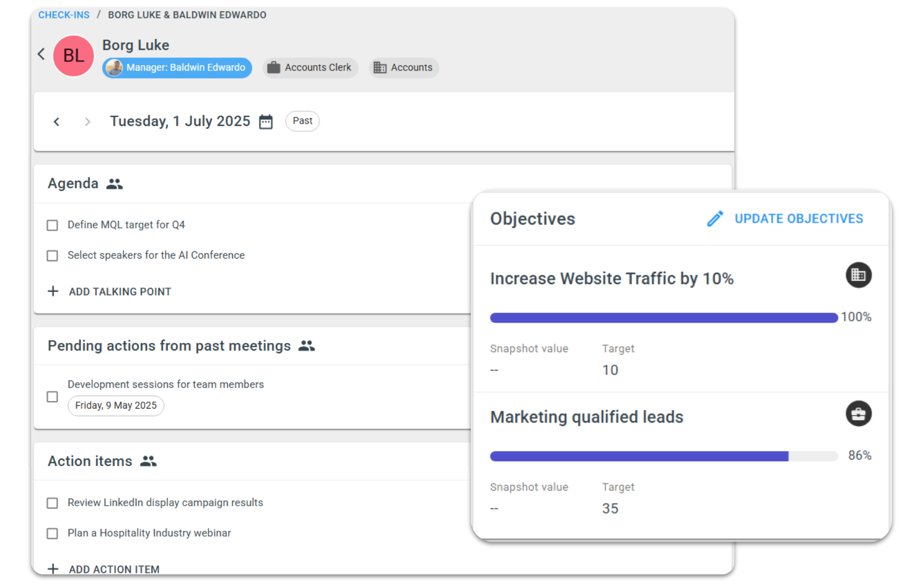
Task: Click people icon beside Pending actions heading
Action: pyautogui.click(x=307, y=346)
